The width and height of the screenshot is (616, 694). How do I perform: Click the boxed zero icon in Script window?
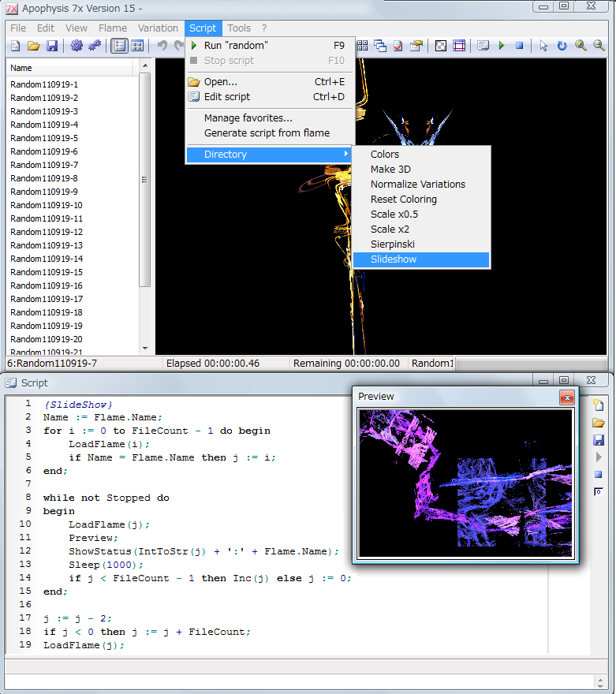pyautogui.click(x=599, y=492)
